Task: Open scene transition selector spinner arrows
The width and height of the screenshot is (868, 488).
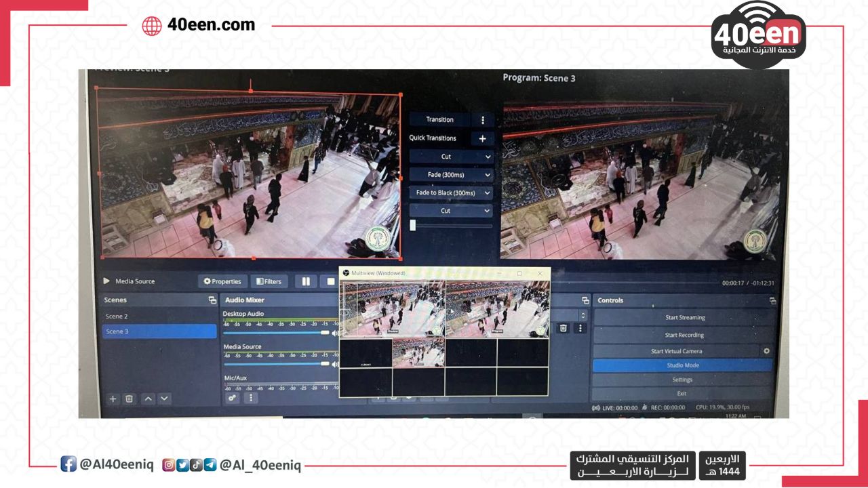Action: [x=582, y=315]
